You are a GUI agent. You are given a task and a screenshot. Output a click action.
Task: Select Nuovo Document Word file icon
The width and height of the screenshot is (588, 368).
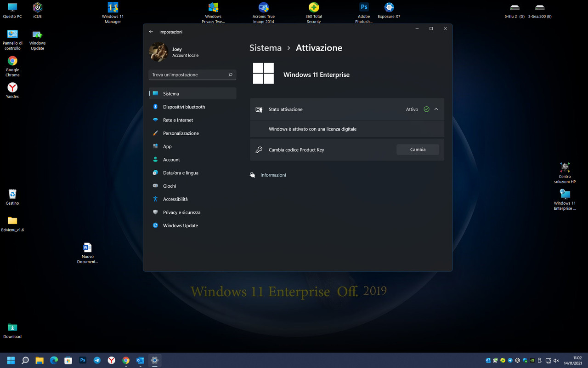[x=87, y=253]
